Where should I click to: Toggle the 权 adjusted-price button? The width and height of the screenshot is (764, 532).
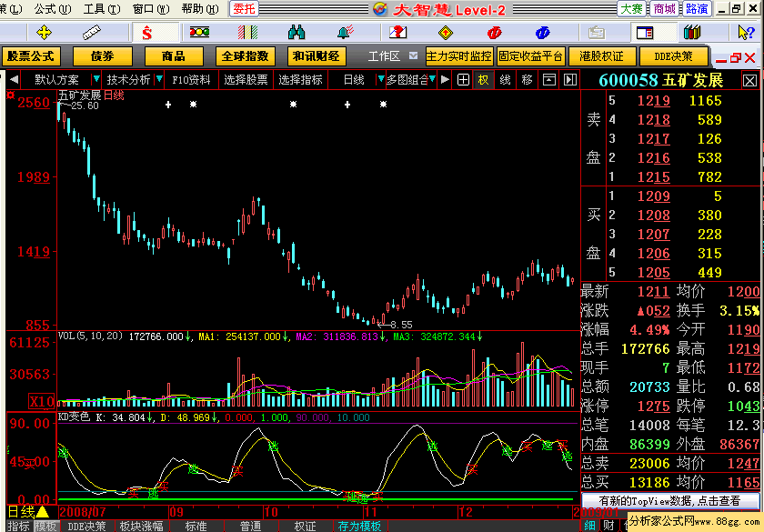click(x=483, y=79)
